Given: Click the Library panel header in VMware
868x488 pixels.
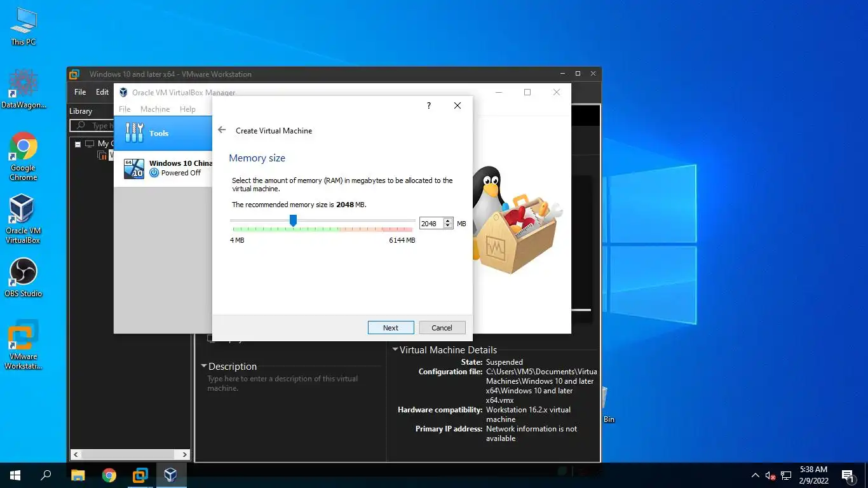Looking at the screenshot, I should 81,111.
